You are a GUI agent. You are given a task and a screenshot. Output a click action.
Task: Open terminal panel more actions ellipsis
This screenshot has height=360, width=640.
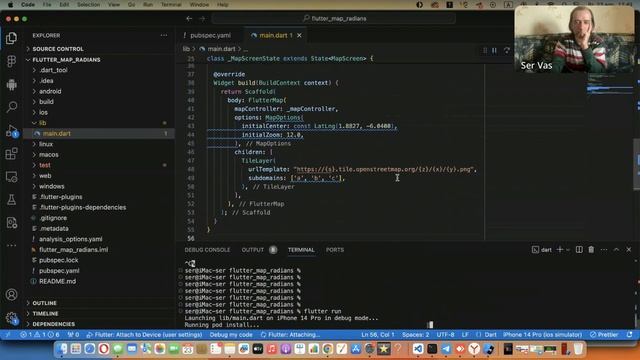coord(604,249)
